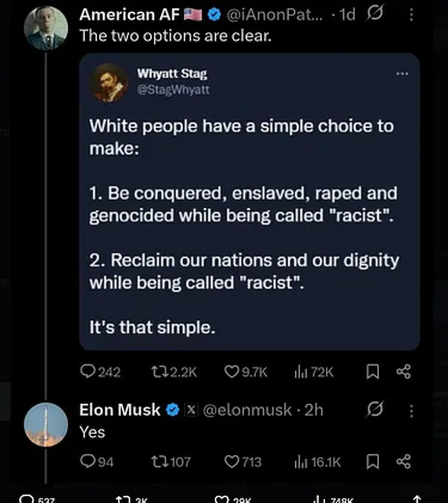Screen dimensions: 448x503
Task: Share Elon Musk's Yes reply
Action: tap(403, 462)
